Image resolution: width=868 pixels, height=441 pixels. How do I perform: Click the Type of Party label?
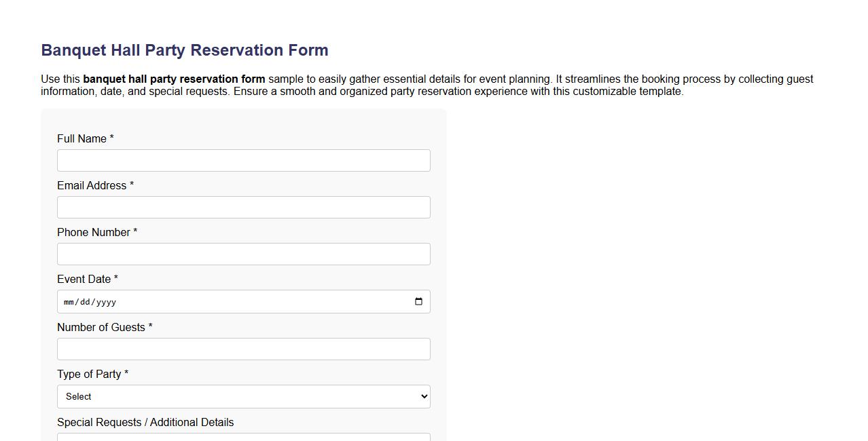[x=88, y=374]
